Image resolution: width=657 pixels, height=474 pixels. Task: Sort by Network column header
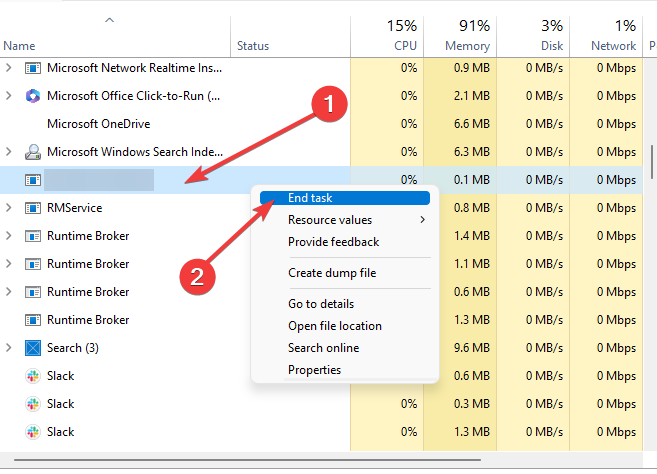click(x=606, y=36)
